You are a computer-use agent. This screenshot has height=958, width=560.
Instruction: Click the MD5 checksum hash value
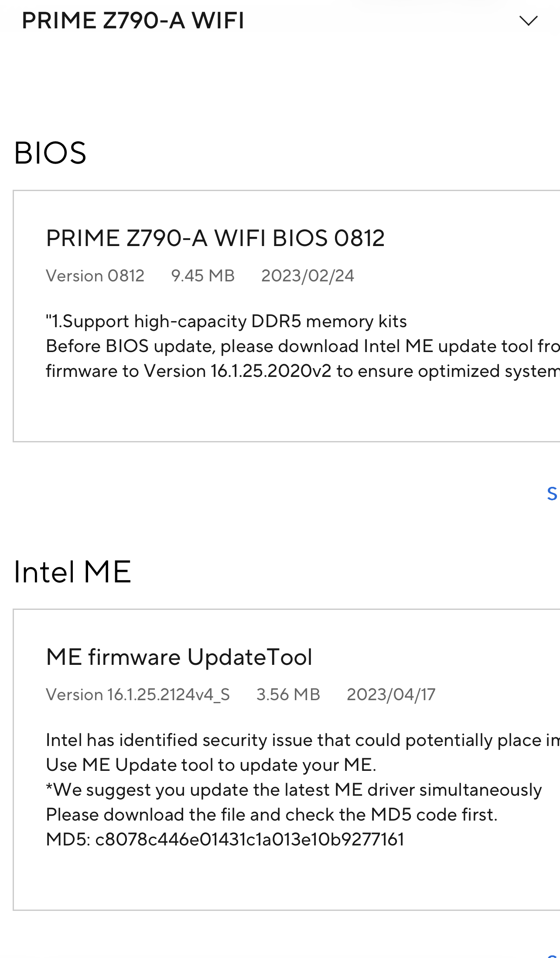point(249,840)
